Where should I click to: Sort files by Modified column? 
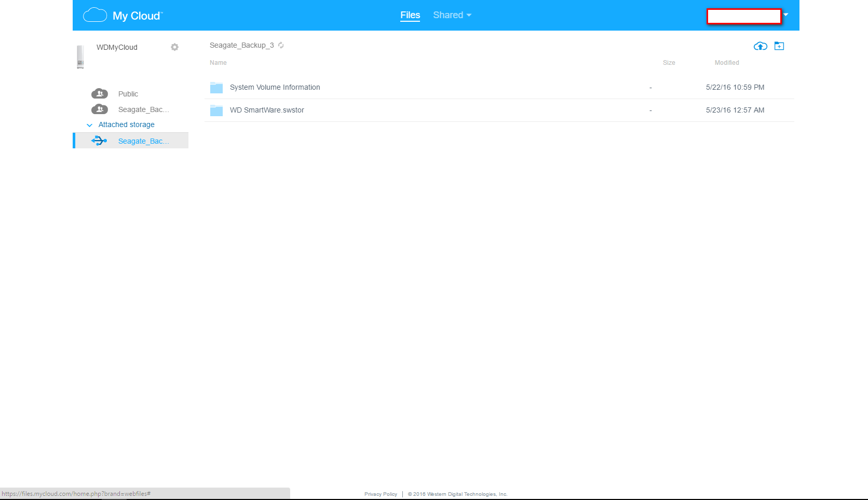tap(727, 63)
